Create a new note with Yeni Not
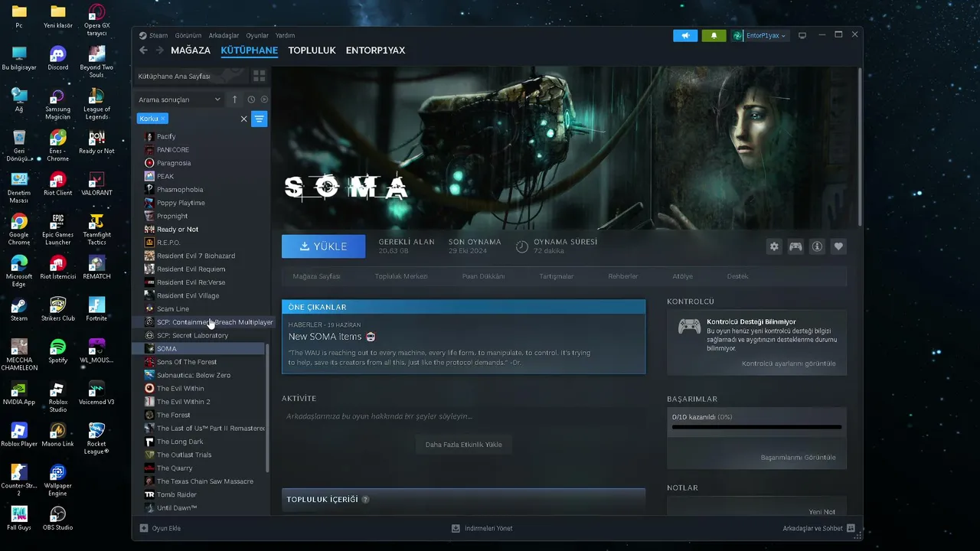This screenshot has width=980, height=551. click(x=822, y=512)
